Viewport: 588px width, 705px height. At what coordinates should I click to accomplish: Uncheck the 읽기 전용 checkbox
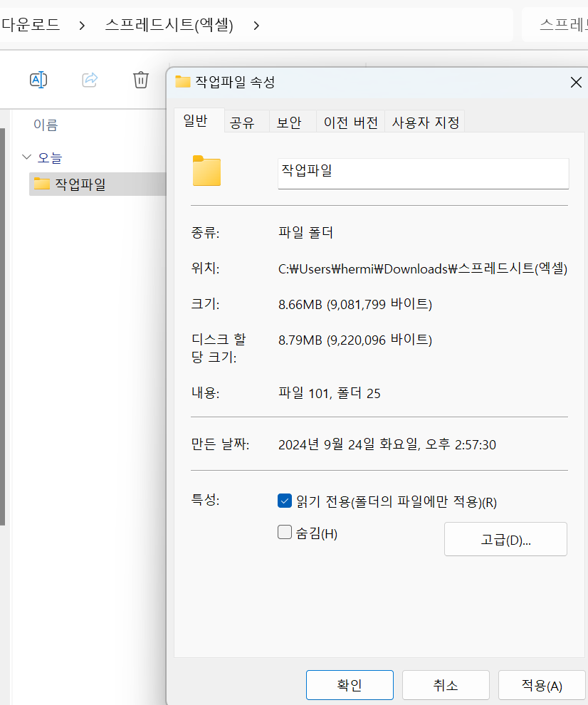pos(285,501)
